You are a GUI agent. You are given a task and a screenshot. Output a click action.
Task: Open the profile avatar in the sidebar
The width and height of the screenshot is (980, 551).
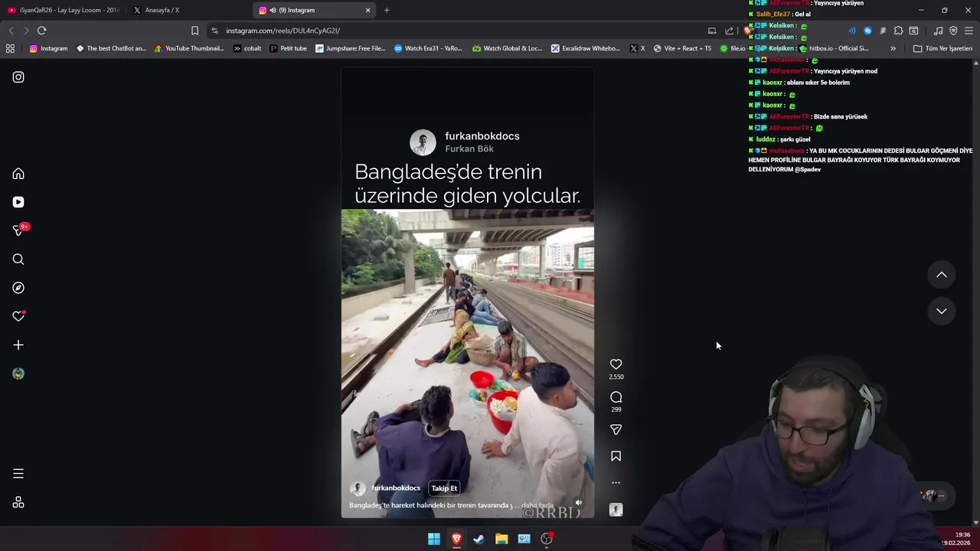(x=18, y=373)
